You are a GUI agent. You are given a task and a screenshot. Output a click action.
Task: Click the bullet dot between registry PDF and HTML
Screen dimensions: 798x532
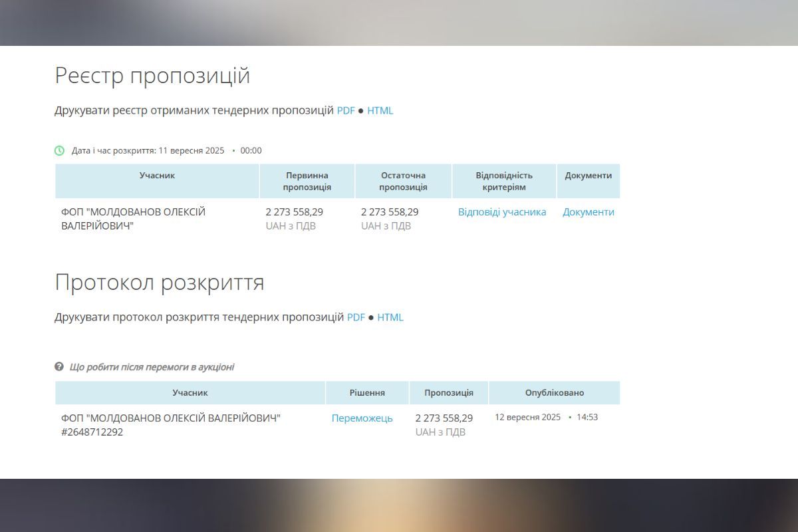(x=361, y=110)
